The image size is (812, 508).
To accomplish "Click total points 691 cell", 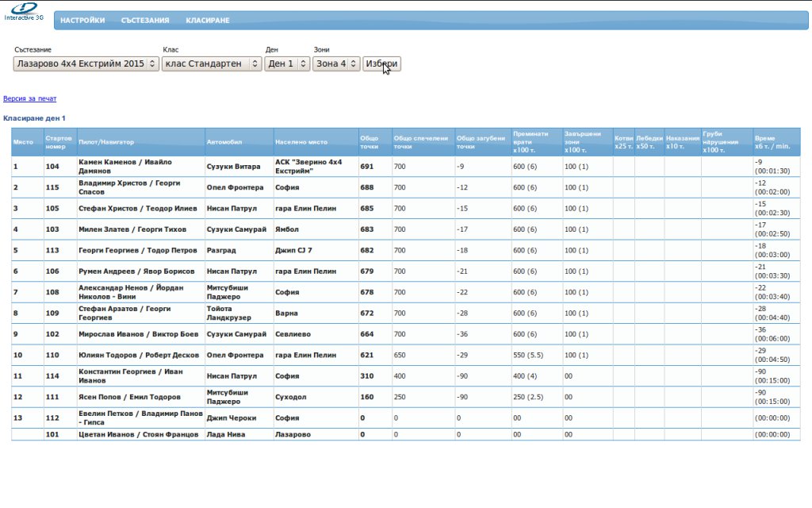I will (375, 167).
